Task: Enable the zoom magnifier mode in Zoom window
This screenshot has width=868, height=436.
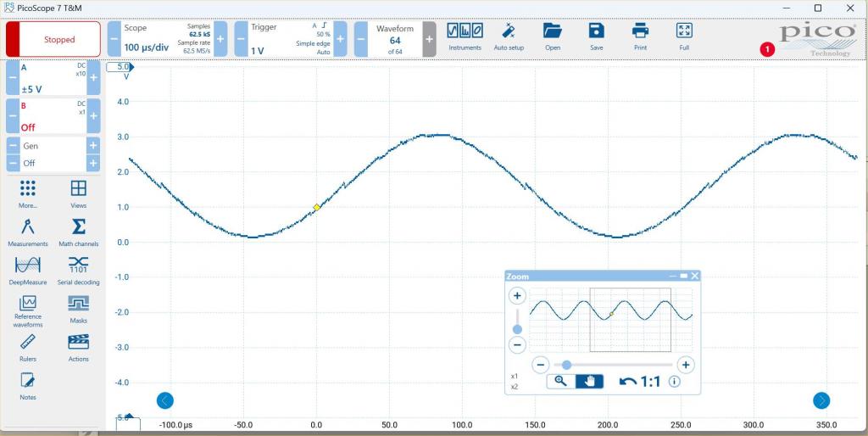Action: 560,382
